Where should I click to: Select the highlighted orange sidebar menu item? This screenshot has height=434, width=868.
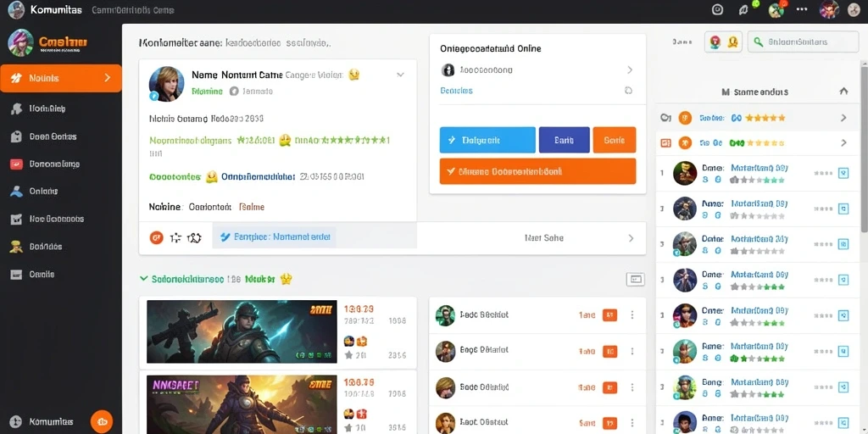[61, 78]
